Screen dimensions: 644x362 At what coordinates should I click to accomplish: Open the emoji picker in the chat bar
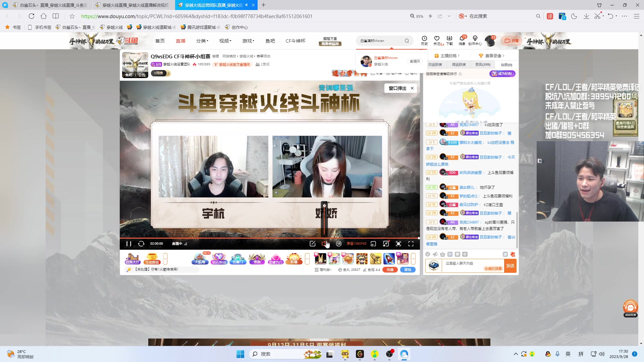pos(428,255)
